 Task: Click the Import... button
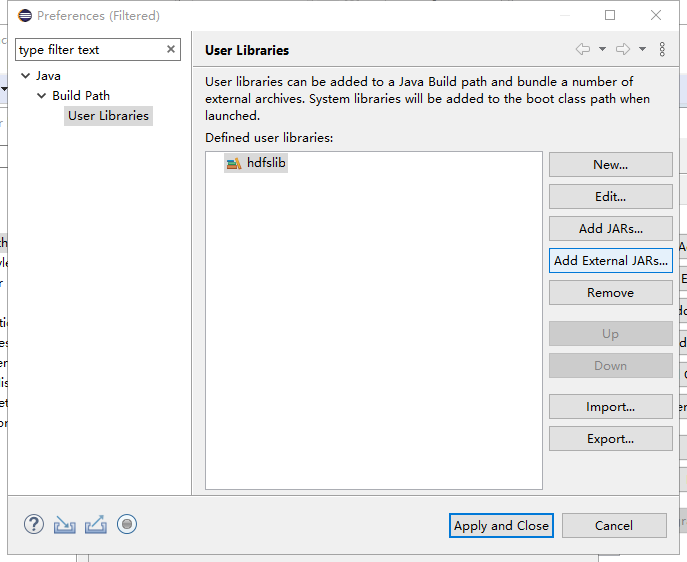[611, 407]
